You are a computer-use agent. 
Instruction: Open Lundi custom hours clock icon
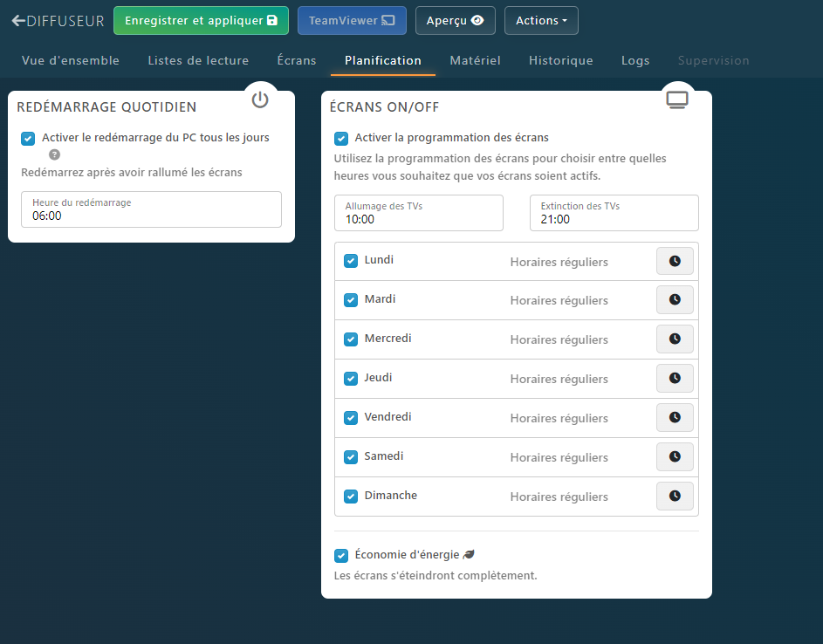pyautogui.click(x=675, y=261)
